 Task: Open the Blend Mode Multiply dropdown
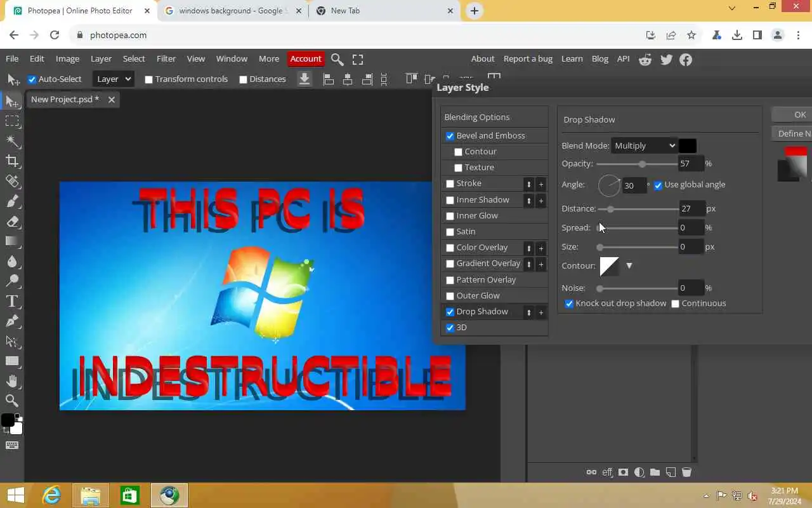(645, 145)
